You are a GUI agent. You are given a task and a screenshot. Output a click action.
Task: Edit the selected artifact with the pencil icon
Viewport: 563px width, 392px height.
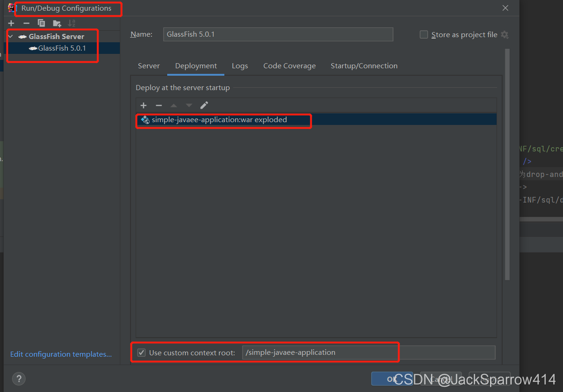click(204, 105)
